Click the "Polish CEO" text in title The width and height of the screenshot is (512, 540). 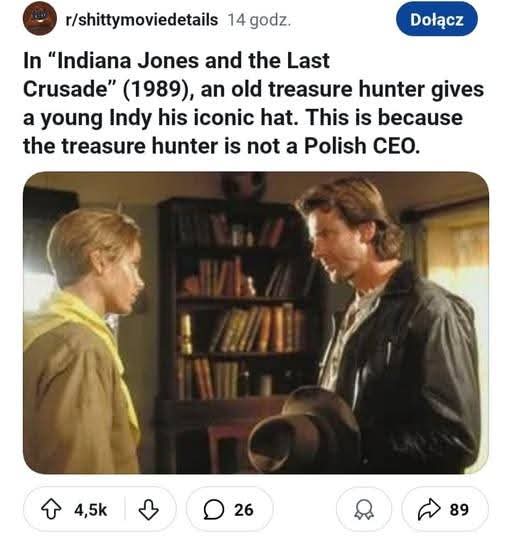coord(362,146)
